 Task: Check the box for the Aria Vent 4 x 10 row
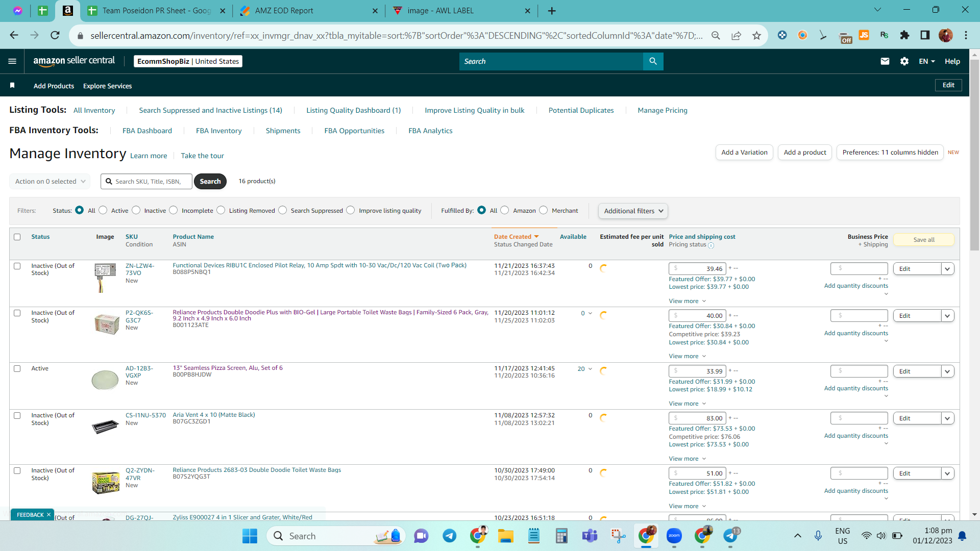[17, 415]
